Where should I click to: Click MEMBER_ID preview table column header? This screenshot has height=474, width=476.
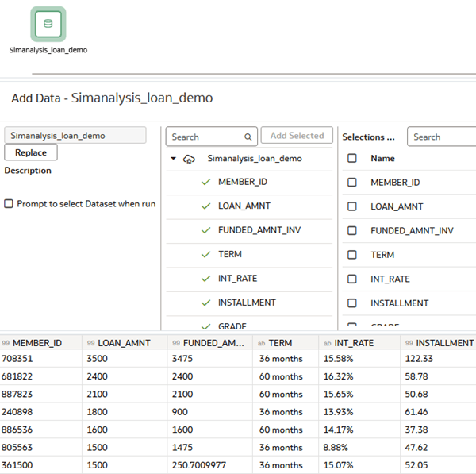tap(40, 343)
